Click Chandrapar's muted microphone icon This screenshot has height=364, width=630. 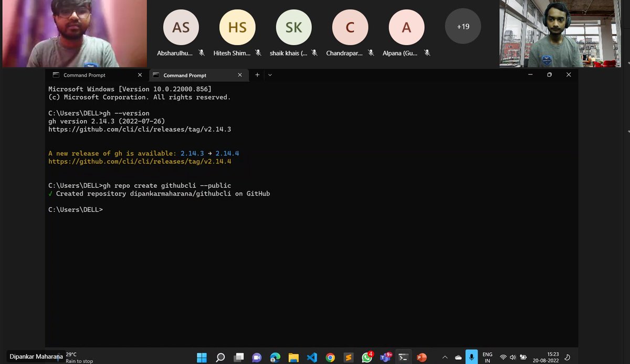371,53
